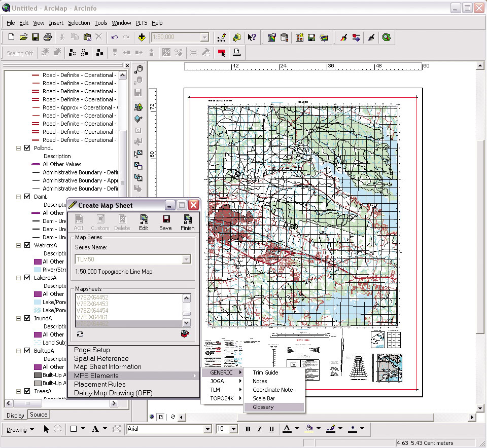
Task: Switch to the Source tab
Action: click(x=39, y=415)
